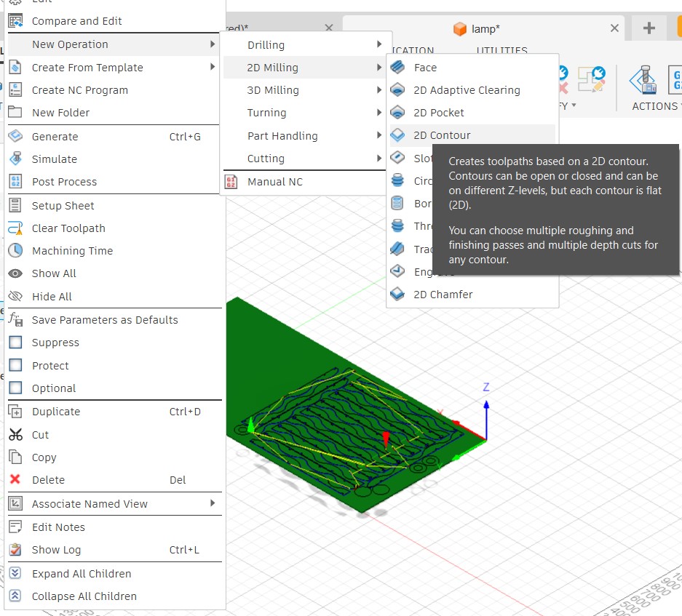This screenshot has height=616, width=682.
Task: Click the post-process action icon above ACTIONS
Action: click(x=675, y=80)
